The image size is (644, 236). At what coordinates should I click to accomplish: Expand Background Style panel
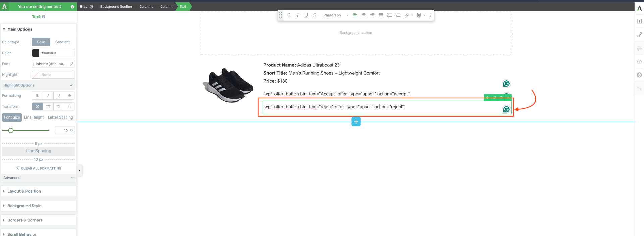(39, 206)
